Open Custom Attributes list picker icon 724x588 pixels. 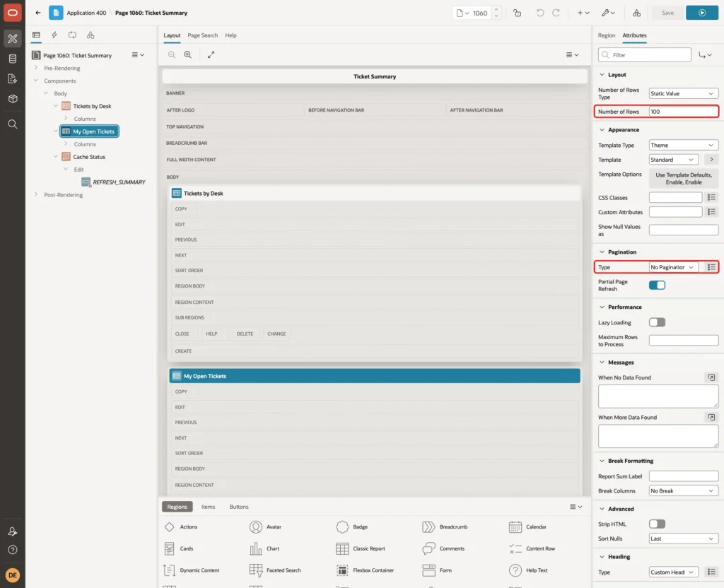point(711,212)
